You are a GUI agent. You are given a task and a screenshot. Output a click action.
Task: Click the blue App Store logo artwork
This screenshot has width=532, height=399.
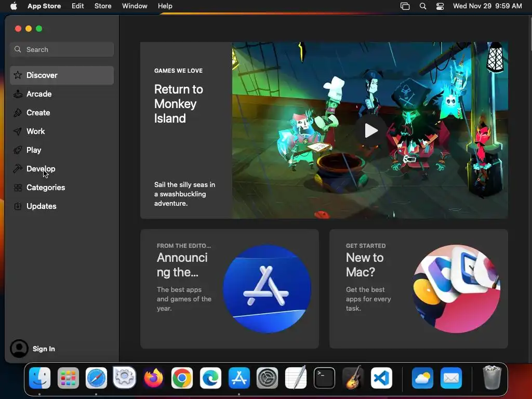pyautogui.click(x=267, y=289)
